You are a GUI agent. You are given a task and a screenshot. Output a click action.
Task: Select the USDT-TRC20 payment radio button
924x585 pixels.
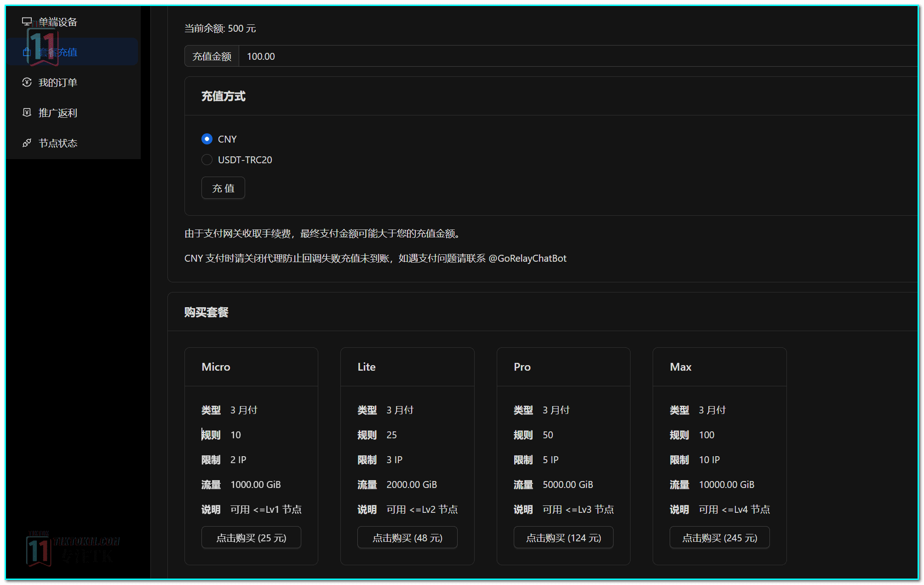click(207, 160)
